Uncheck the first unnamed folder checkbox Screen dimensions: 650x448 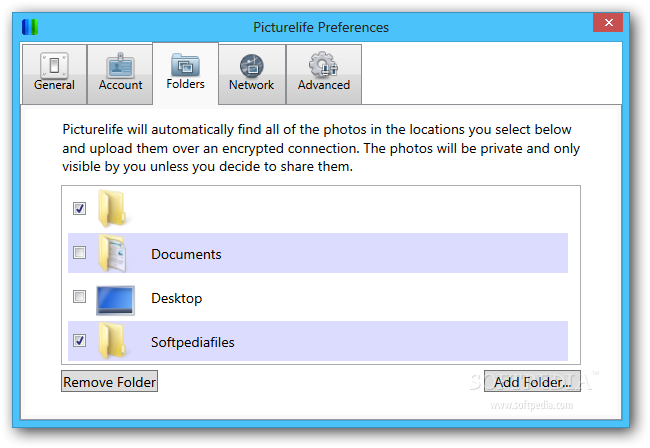coord(79,208)
